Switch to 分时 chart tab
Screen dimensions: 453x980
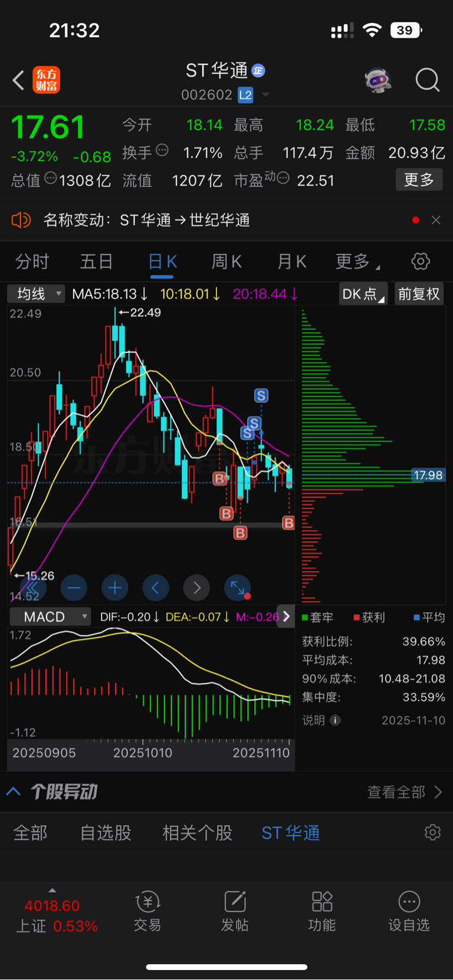[32, 262]
